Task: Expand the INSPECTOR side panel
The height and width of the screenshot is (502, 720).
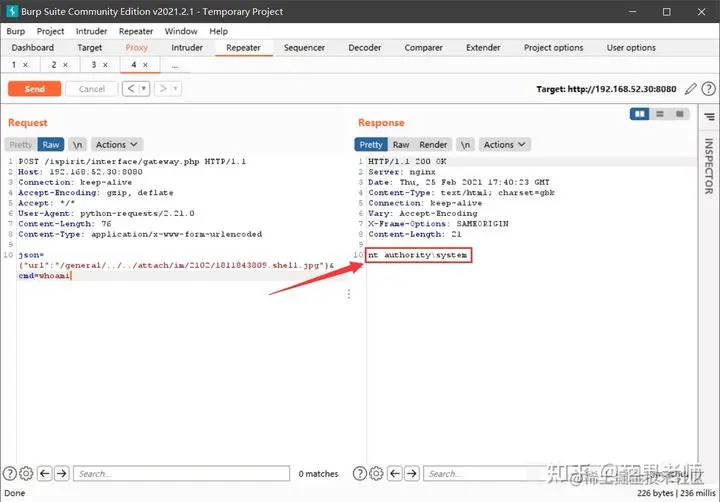Action: (709, 166)
